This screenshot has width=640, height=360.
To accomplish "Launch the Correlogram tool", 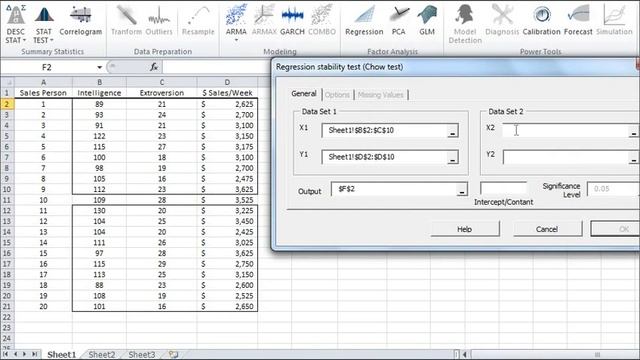I will tap(80, 20).
